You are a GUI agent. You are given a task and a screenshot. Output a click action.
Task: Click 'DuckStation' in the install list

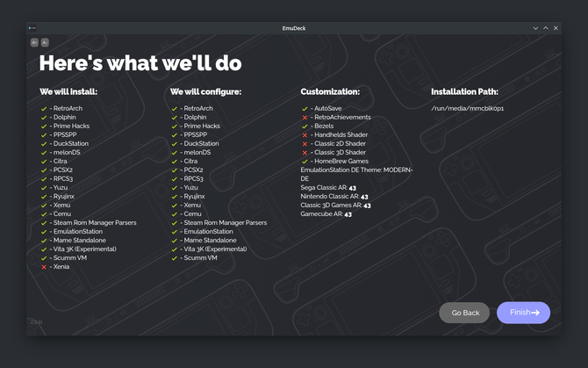click(x=71, y=144)
